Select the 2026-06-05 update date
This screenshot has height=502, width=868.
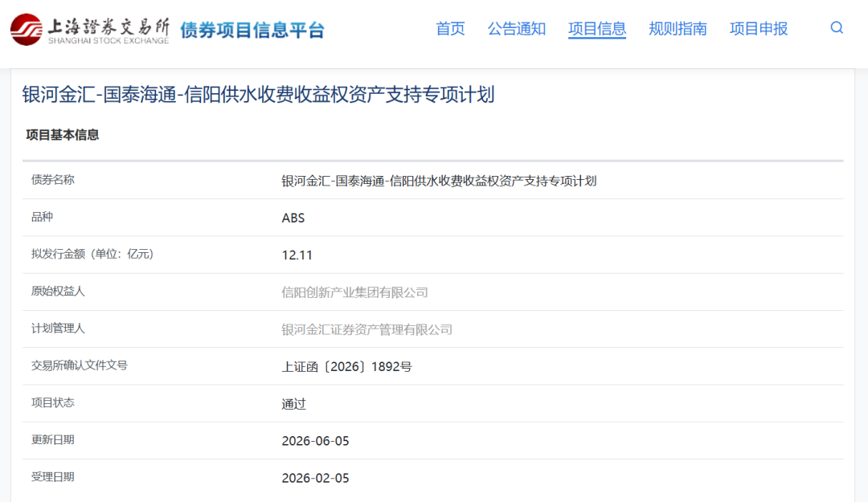click(x=316, y=441)
